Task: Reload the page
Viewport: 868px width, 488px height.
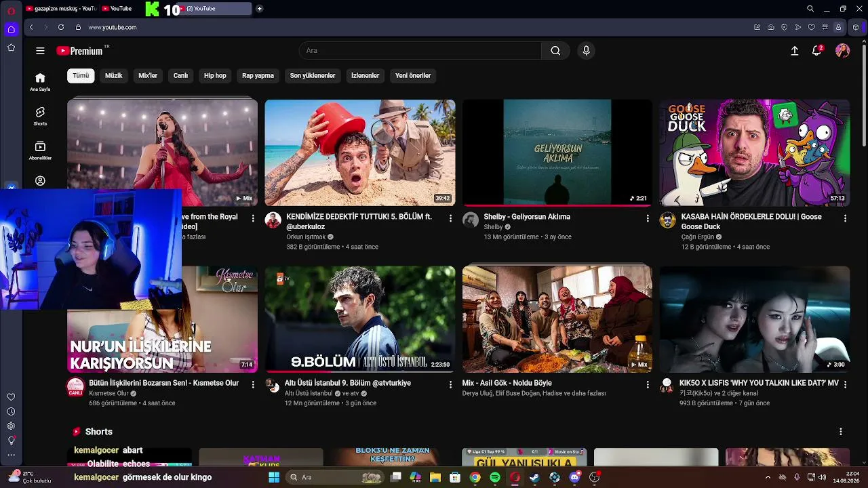Action: (x=61, y=27)
